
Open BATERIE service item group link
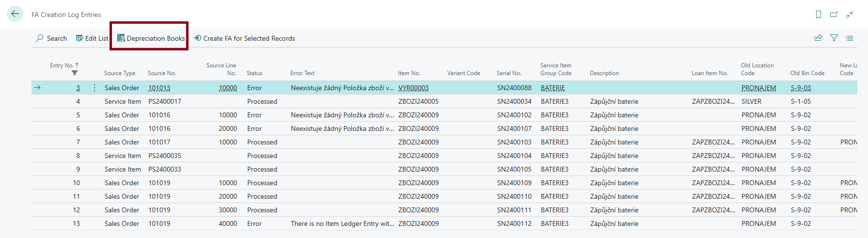click(553, 88)
